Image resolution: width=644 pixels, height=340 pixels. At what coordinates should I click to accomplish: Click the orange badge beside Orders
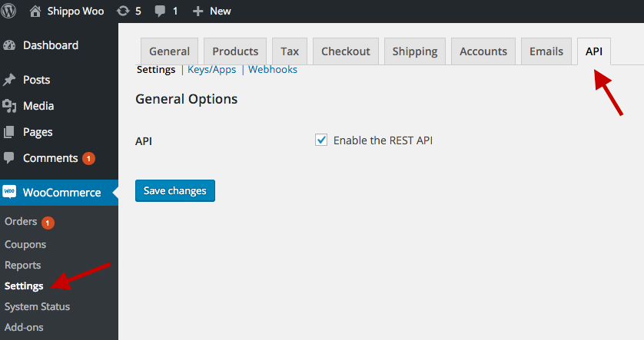(48, 223)
